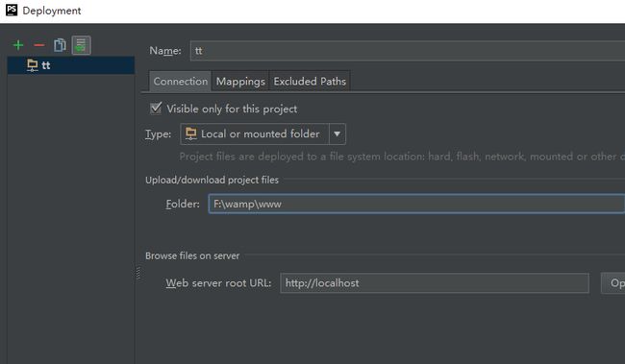Viewport: 625px width, 364px height.
Task: Click the panel splitter drag handle
Action: point(137,273)
